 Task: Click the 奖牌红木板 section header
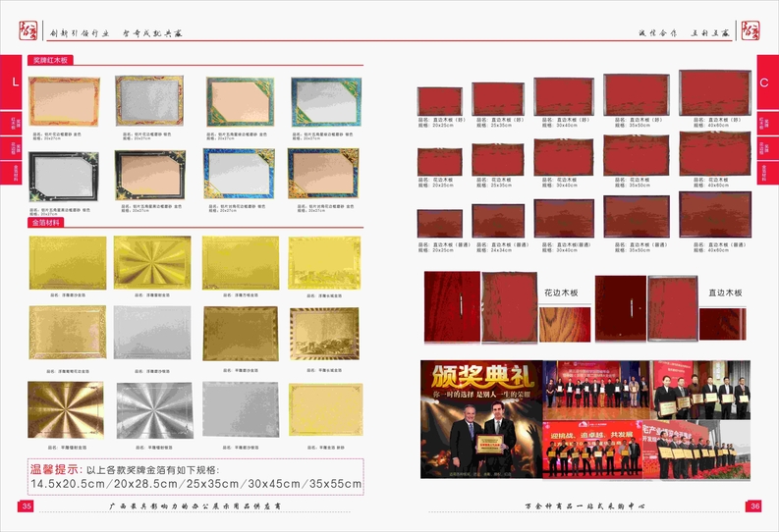tap(49, 60)
